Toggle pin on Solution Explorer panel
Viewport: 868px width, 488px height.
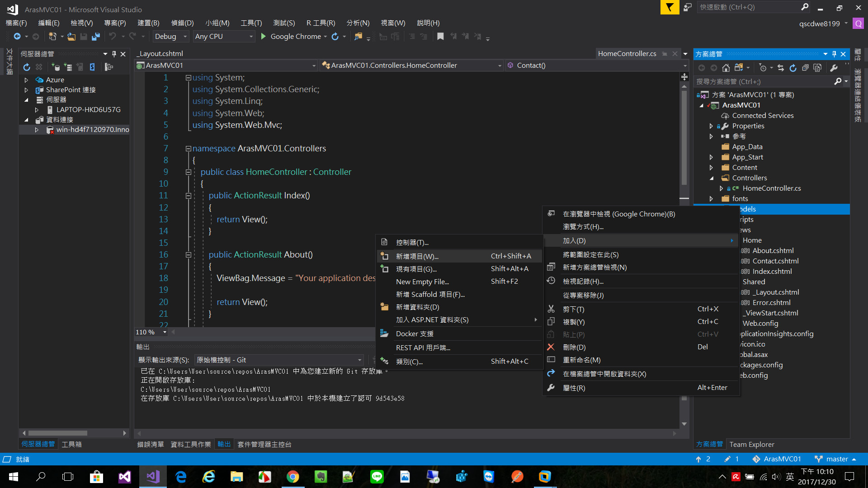pyautogui.click(x=834, y=54)
